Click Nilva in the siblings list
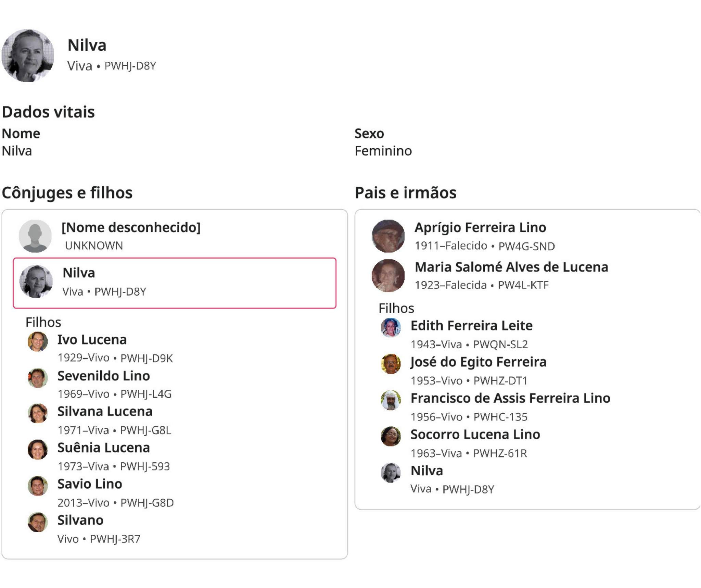 [x=426, y=471]
